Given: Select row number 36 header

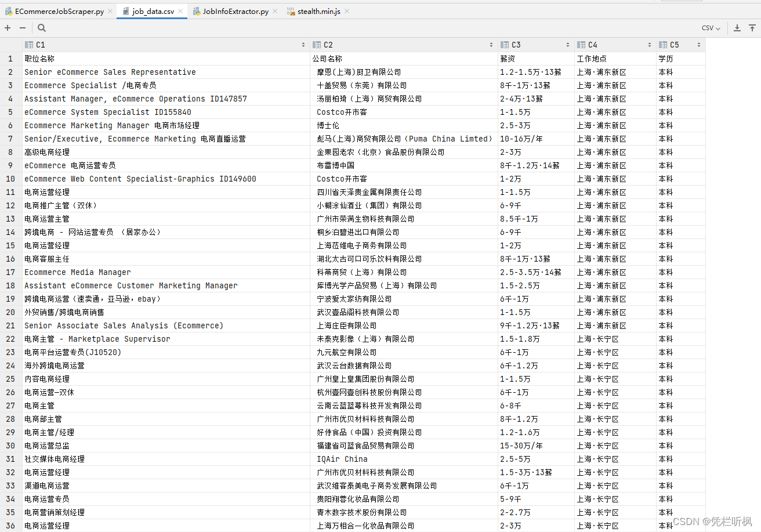Looking at the screenshot, I should pos(10,526).
